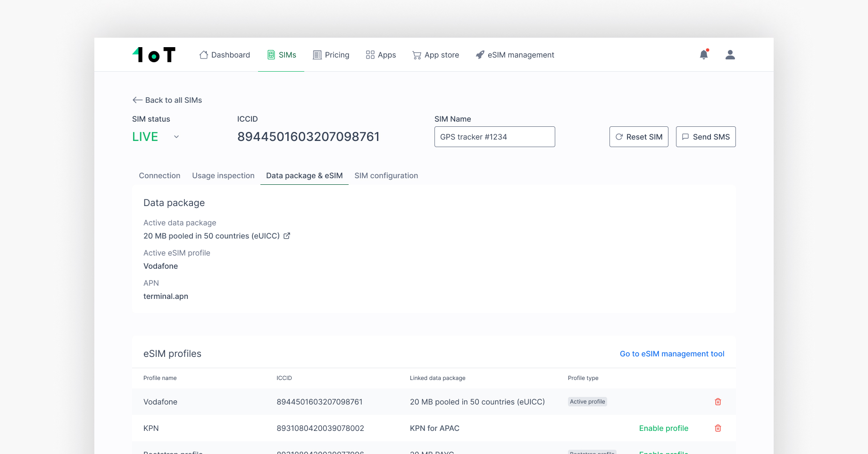Click the 1oT logo
Image resolution: width=868 pixels, height=454 pixels.
click(x=154, y=54)
